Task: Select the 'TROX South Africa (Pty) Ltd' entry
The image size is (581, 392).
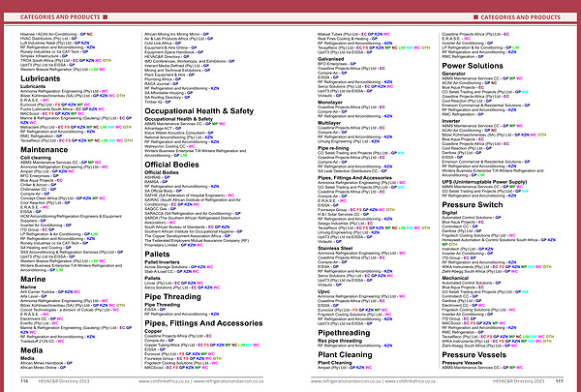Action: pyautogui.click(x=66, y=61)
